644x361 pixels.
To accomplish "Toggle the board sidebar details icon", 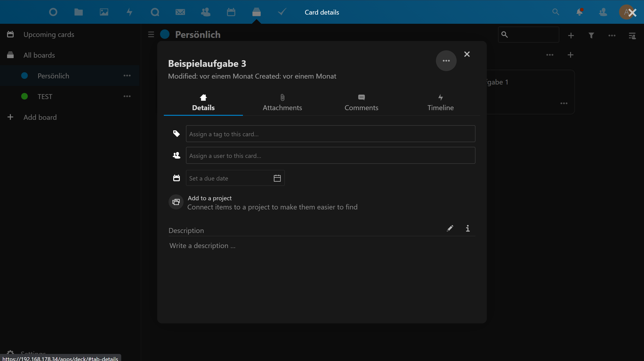I will pyautogui.click(x=632, y=36).
